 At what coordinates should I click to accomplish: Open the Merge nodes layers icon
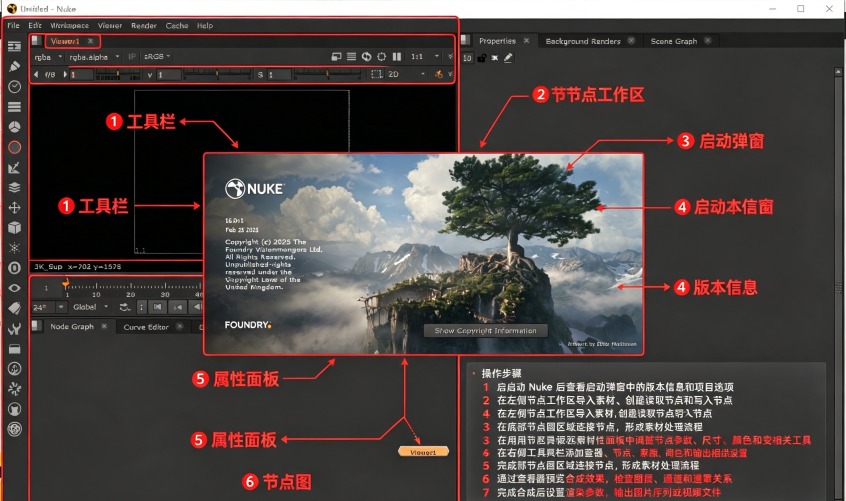pos(15,188)
